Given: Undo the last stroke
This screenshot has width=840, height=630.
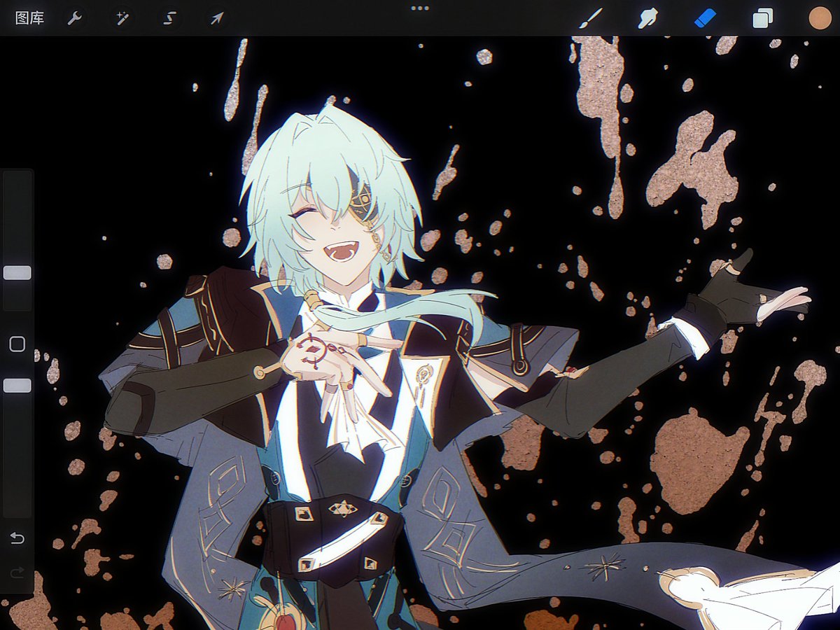Looking at the screenshot, I should pyautogui.click(x=17, y=538).
